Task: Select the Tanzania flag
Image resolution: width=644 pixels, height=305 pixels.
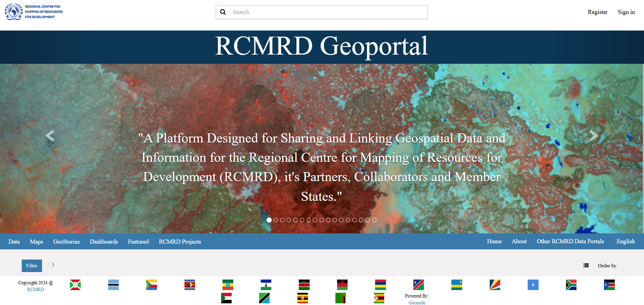Action: 264,298
